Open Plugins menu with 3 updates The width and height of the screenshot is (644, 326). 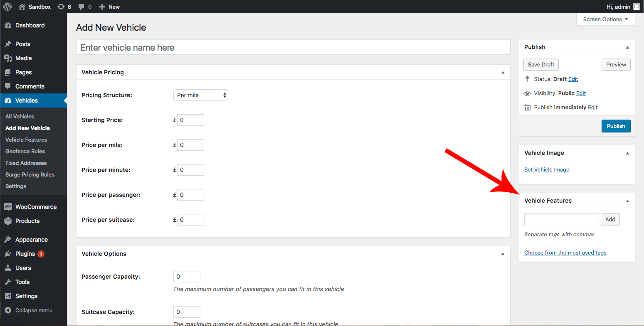click(25, 254)
